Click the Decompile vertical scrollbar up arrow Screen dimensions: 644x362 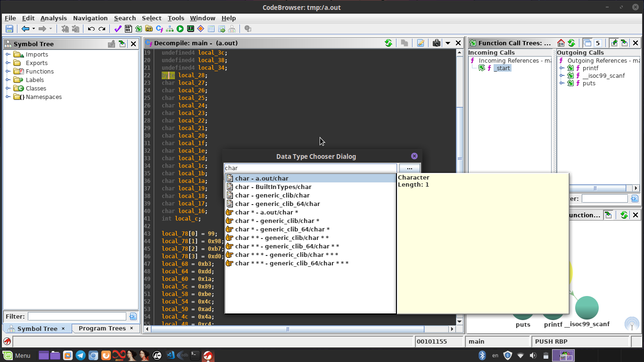[x=460, y=53]
